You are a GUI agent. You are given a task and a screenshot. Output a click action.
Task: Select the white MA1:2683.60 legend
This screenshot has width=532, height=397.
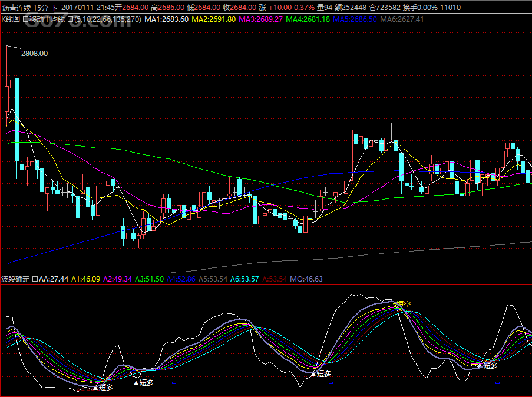(167, 19)
